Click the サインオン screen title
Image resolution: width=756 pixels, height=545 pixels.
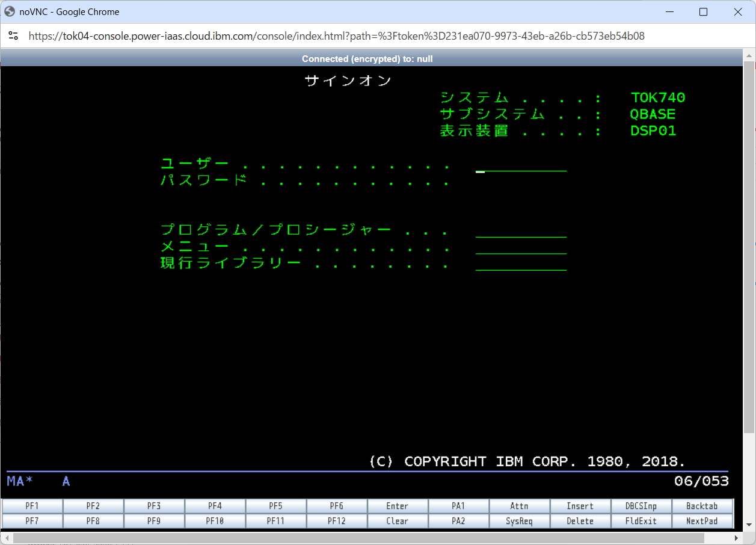(348, 81)
